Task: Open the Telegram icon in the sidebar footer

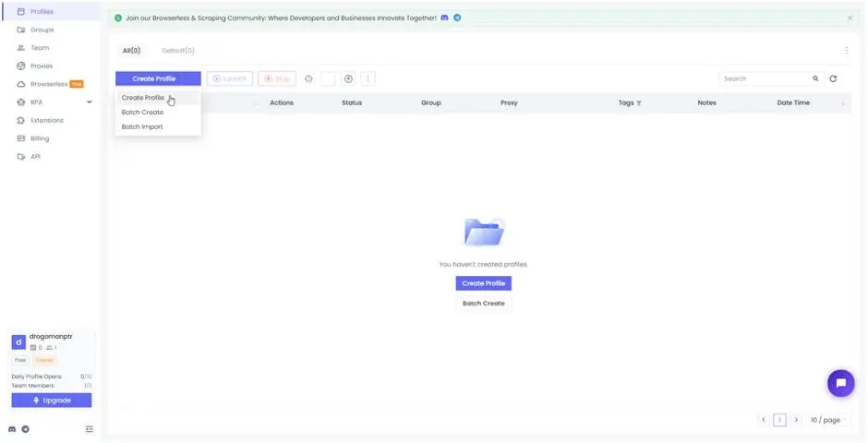Action: coord(26,429)
